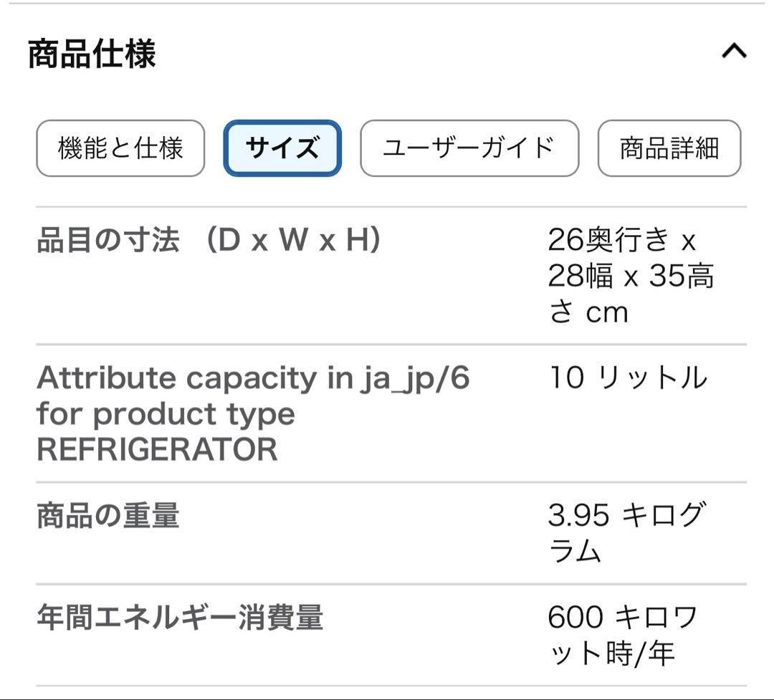This screenshot has height=700, width=774.
Task: Click the for product type text line
Action: tap(166, 413)
